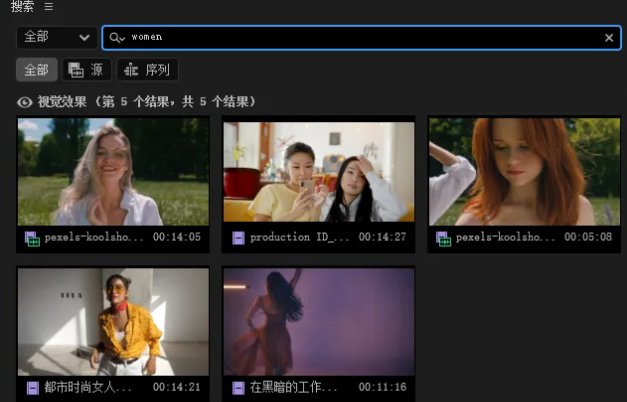Click clip icon of first pexels-koolsho item
The width and height of the screenshot is (627, 402).
33,238
